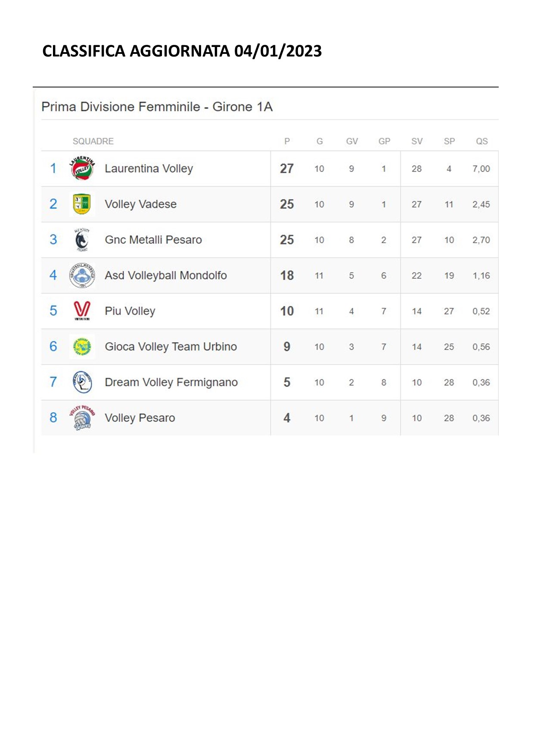Click the Dream Volley Fermignano logo
Image resolution: width=534 pixels, height=756 pixels.
(82, 382)
